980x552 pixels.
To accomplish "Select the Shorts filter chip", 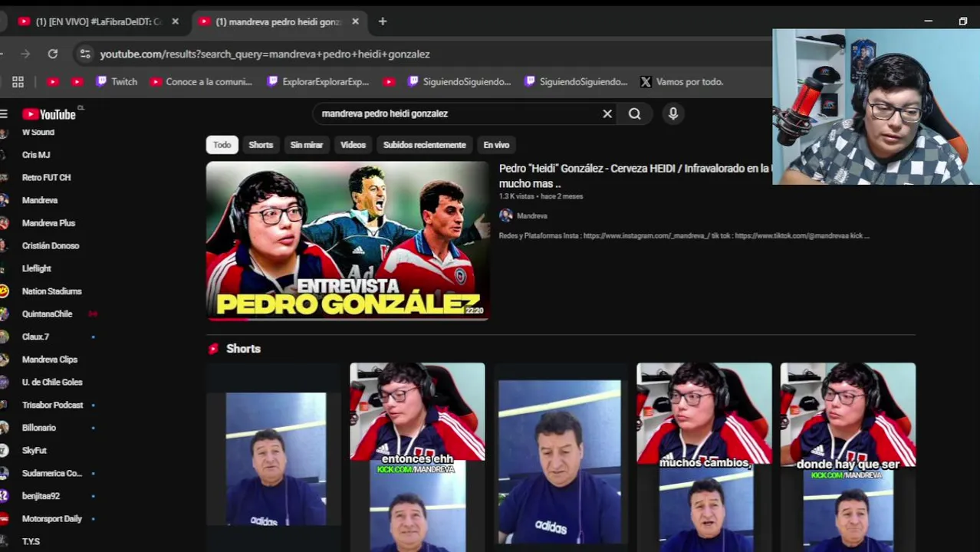I will [x=261, y=145].
